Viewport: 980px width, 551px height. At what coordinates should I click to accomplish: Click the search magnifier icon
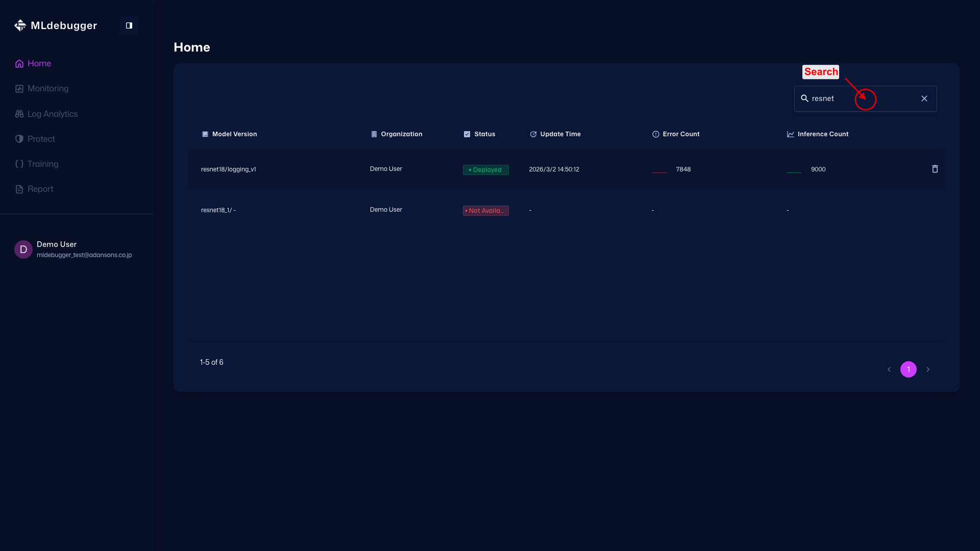click(805, 98)
